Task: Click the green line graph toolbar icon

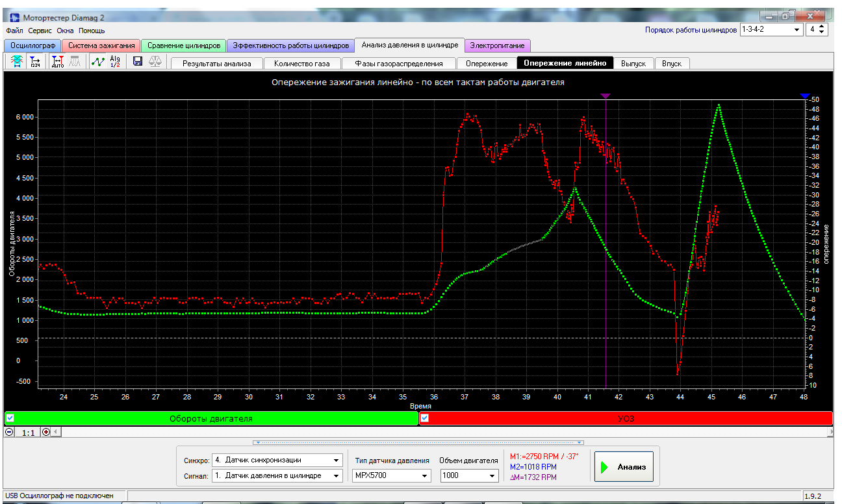Action: point(97,61)
